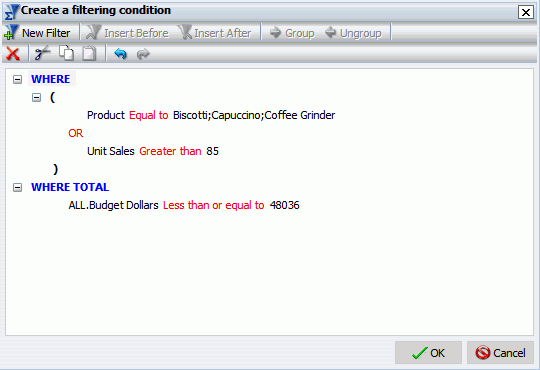540x370 pixels.
Task: Collapse the WHERE TOTAL node
Action: tap(18, 187)
